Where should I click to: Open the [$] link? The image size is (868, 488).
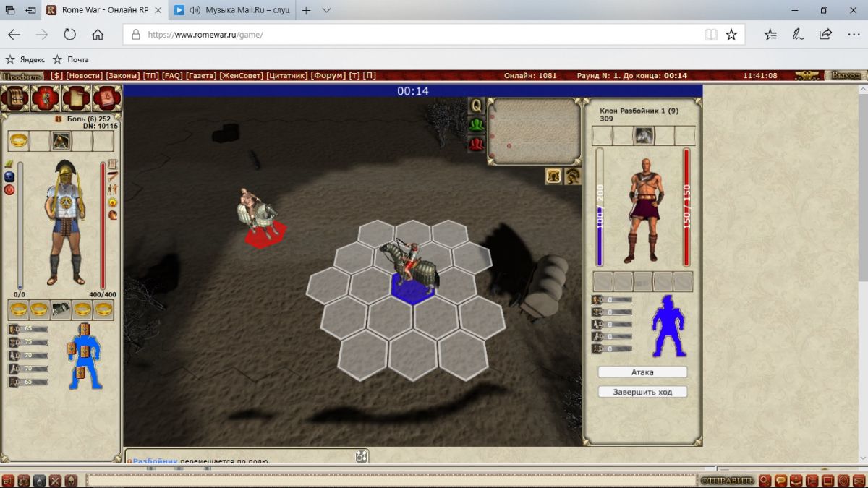[58, 75]
